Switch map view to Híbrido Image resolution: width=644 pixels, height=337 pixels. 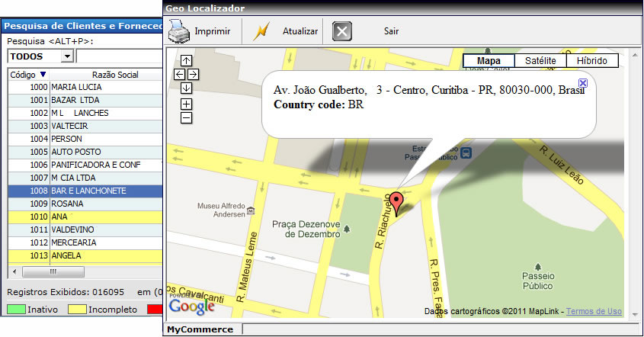pos(592,61)
